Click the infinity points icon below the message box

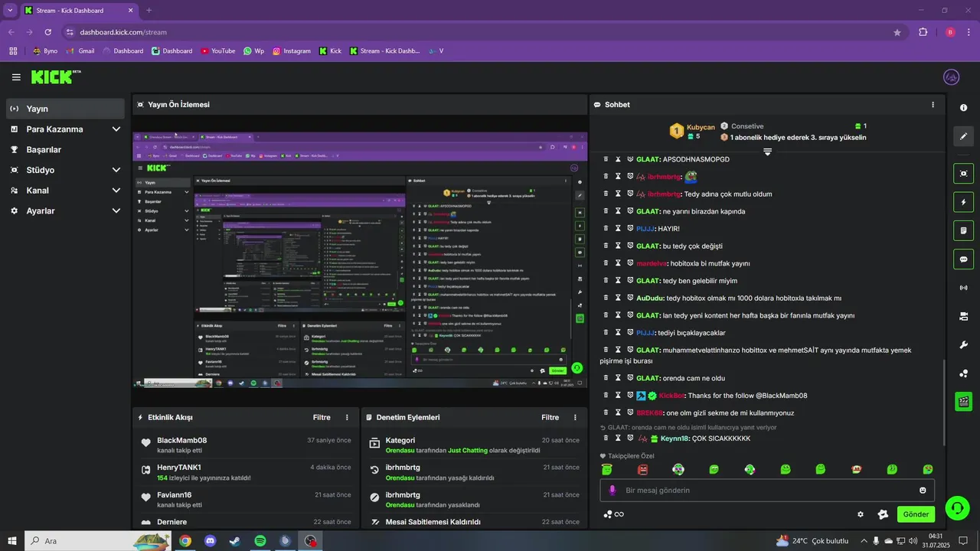click(x=613, y=514)
